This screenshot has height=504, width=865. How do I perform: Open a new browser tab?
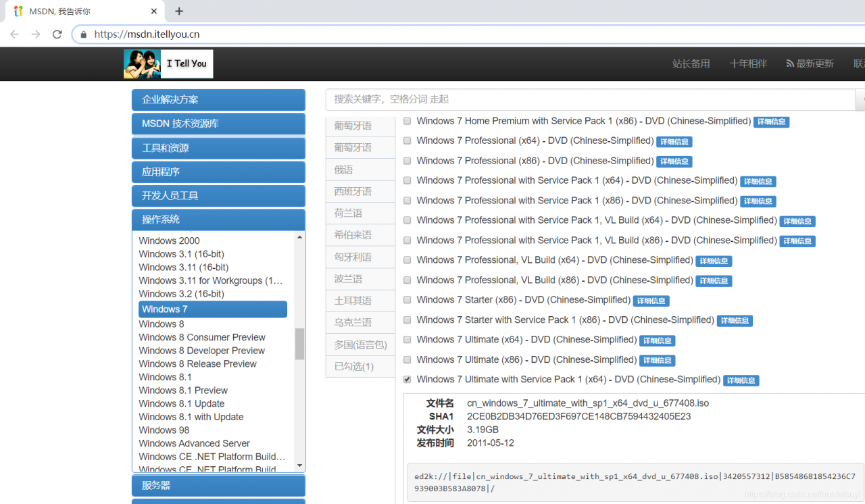pos(179,11)
